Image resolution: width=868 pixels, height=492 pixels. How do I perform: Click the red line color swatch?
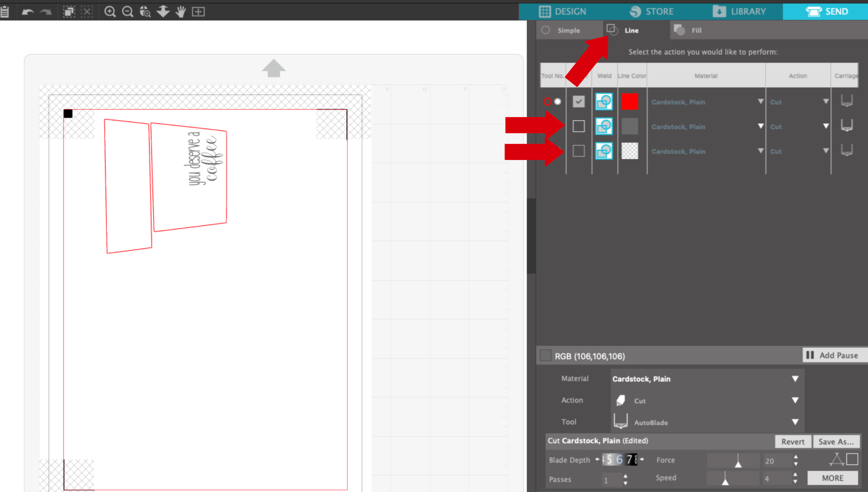(630, 102)
